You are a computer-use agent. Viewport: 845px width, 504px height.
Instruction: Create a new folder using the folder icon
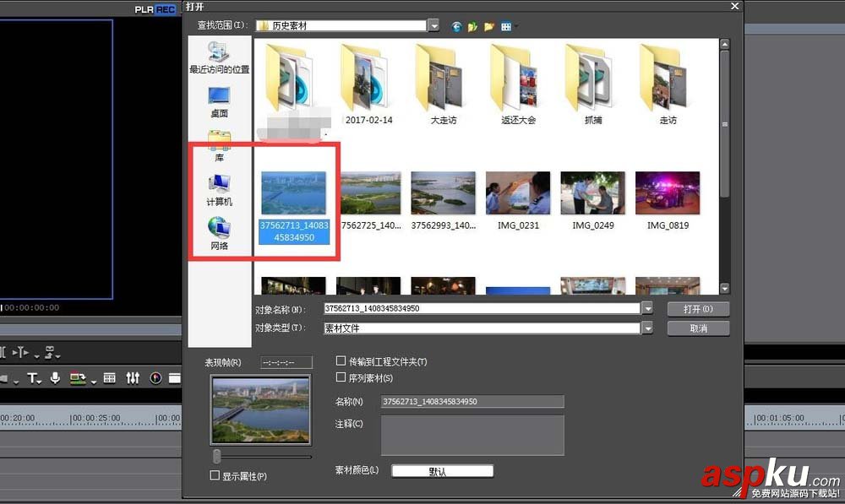(488, 26)
